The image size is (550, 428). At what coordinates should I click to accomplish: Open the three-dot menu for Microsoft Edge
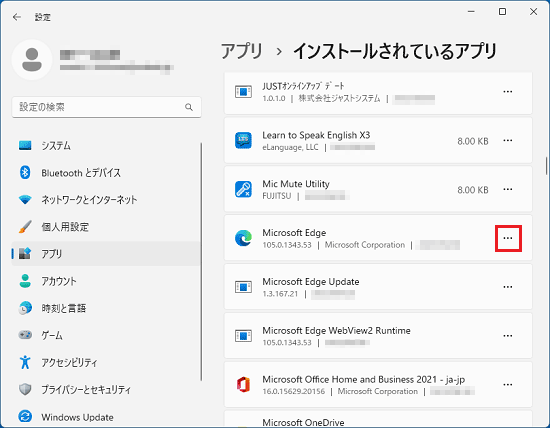click(508, 238)
